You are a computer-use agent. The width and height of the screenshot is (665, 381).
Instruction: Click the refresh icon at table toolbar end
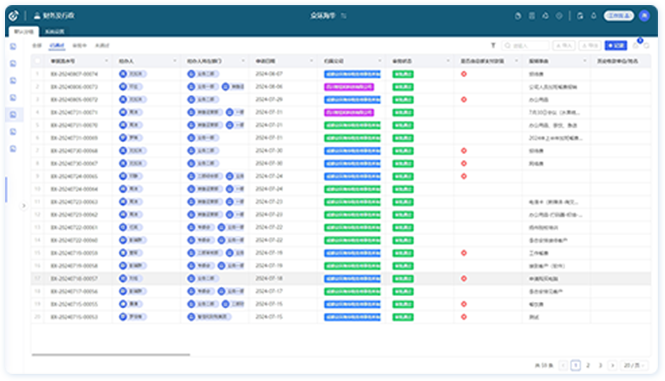click(x=647, y=45)
